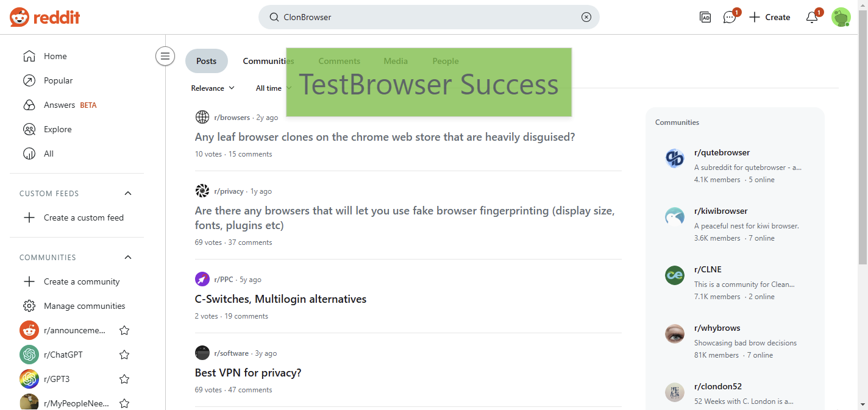868x410 pixels.
Task: Open the Relevance sort dropdown
Action: point(213,88)
